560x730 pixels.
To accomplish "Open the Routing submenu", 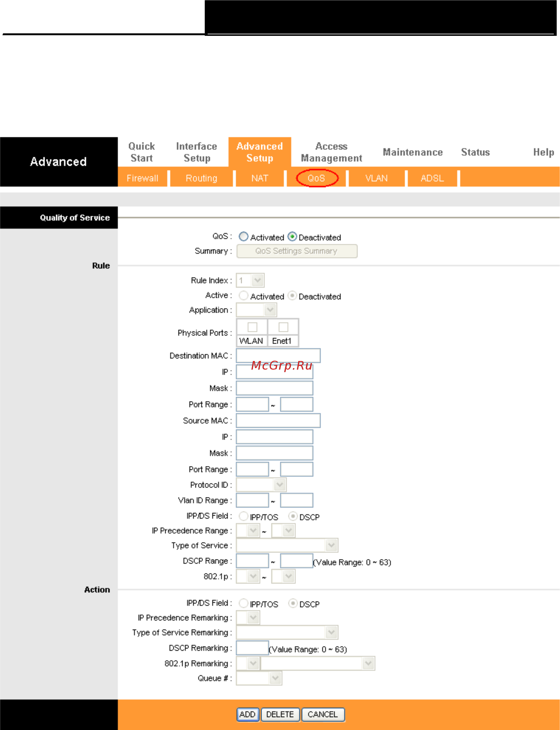I will [x=201, y=178].
